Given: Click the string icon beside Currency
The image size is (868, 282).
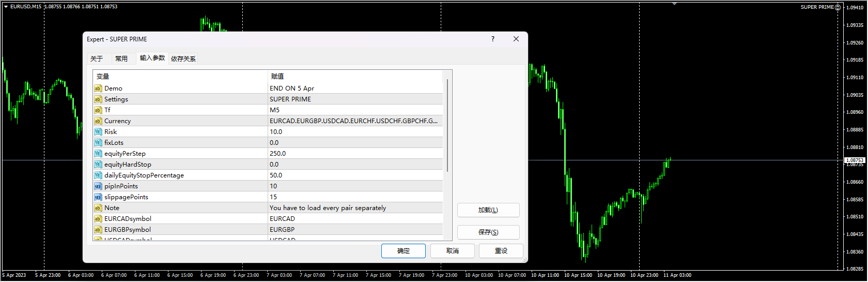Looking at the screenshot, I should tap(98, 121).
